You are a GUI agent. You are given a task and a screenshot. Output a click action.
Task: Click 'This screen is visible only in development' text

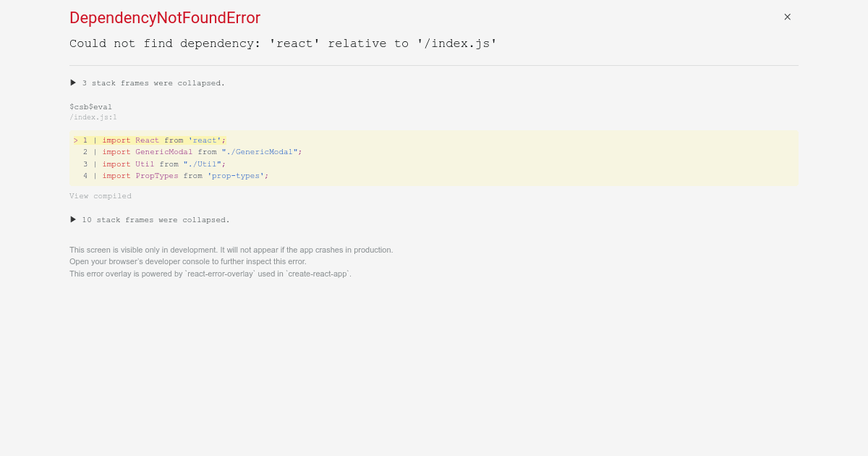point(231,250)
